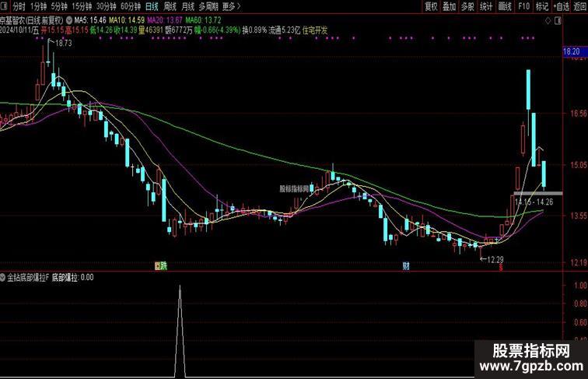This screenshot has height=379, width=588.
Task: Click the tall cyan candle at the recent peak
Action: pyautogui.click(x=528, y=89)
